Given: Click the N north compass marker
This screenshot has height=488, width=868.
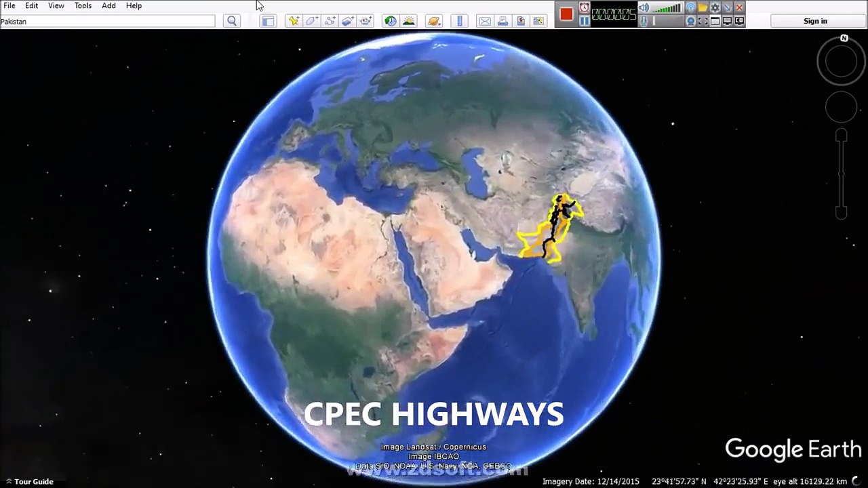Looking at the screenshot, I should (x=844, y=39).
